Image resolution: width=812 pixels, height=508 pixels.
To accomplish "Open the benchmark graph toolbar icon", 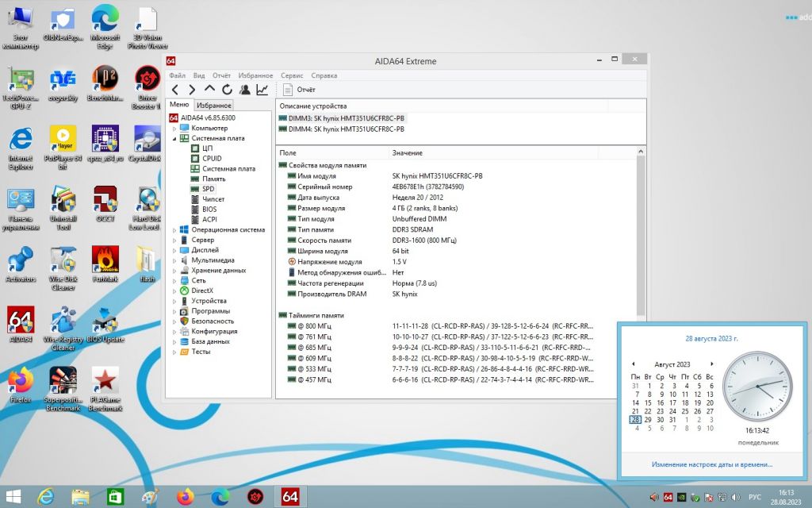I will point(262,90).
